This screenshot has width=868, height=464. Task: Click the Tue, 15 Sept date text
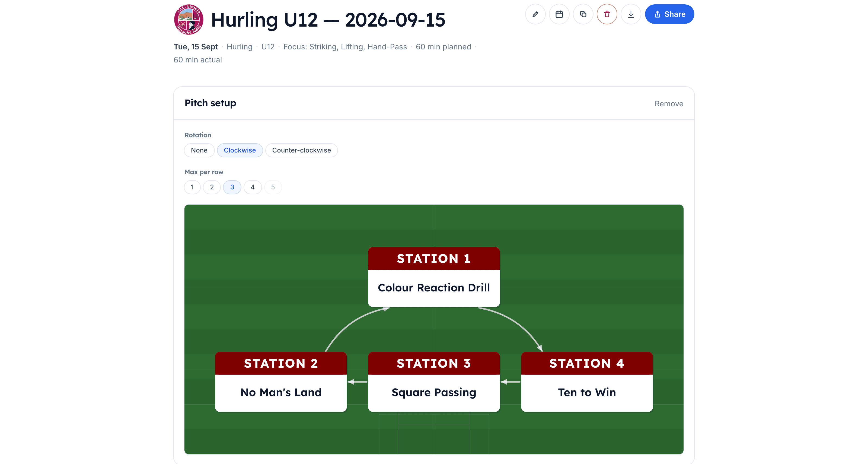coord(196,47)
